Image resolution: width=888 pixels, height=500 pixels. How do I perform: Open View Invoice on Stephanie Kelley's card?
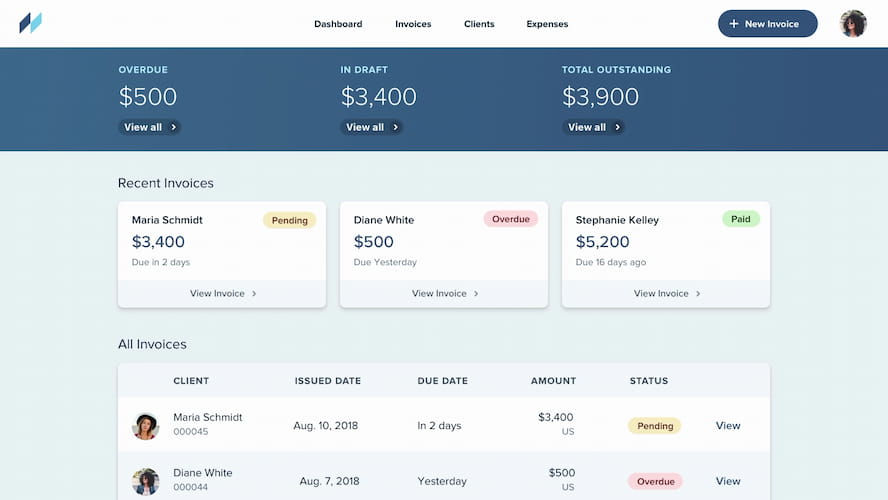tap(666, 294)
